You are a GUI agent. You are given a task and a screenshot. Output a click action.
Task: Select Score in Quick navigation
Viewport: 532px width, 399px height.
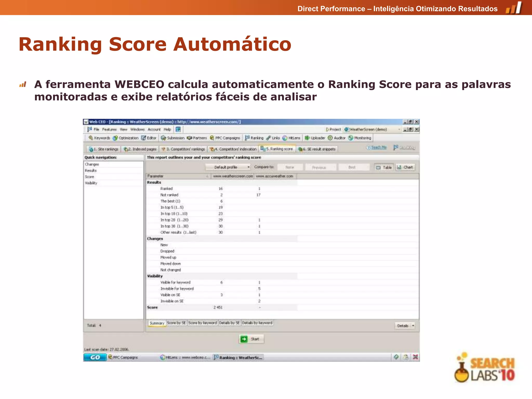89,177
